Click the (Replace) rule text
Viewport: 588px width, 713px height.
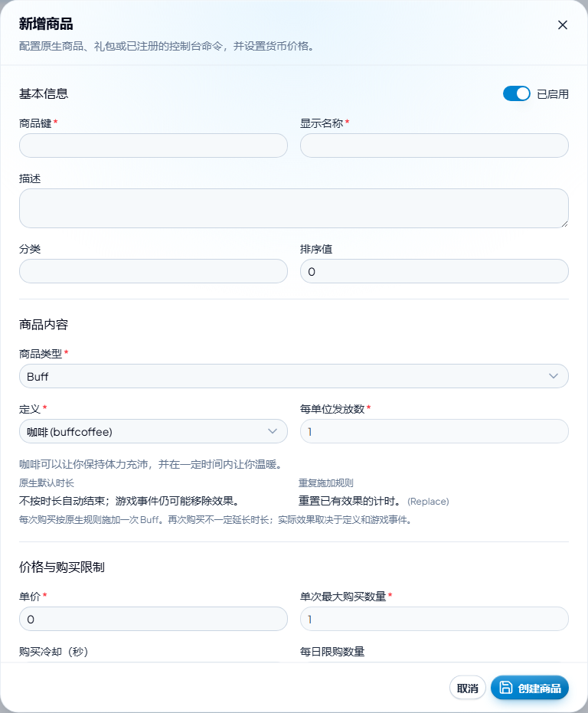[x=428, y=502]
